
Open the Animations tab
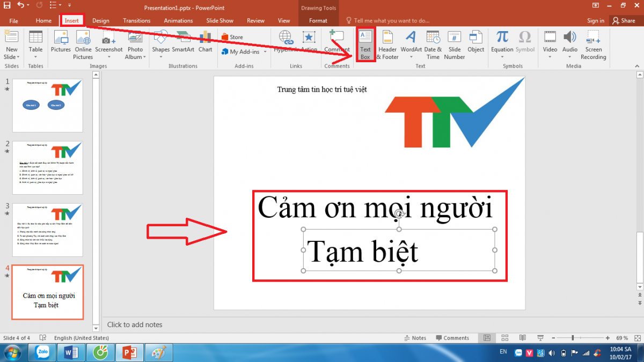[178, 21]
